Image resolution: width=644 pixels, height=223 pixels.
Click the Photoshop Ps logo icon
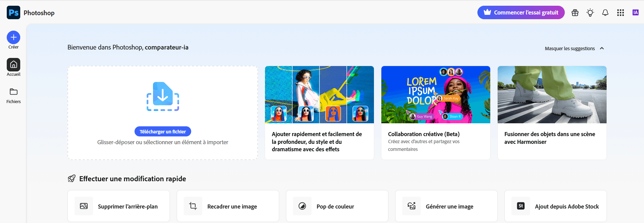13,13
